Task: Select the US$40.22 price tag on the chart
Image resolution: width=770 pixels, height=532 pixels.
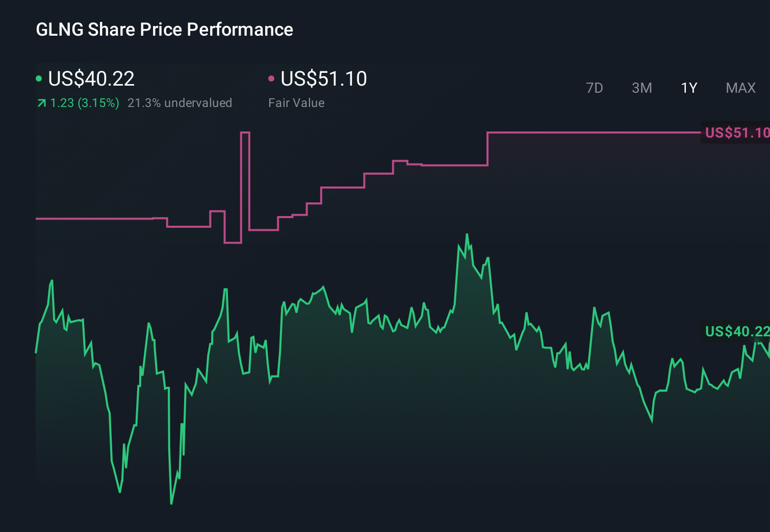Action: tap(736, 331)
